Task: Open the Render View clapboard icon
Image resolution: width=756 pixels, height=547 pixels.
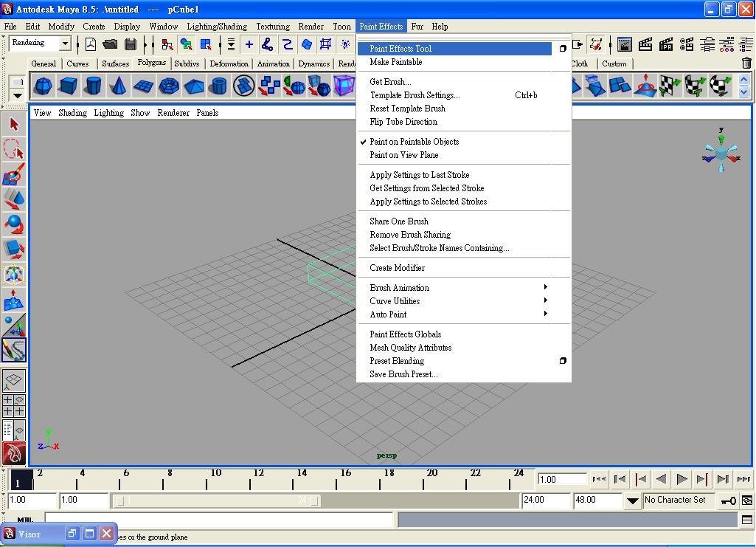Action: coord(625,44)
